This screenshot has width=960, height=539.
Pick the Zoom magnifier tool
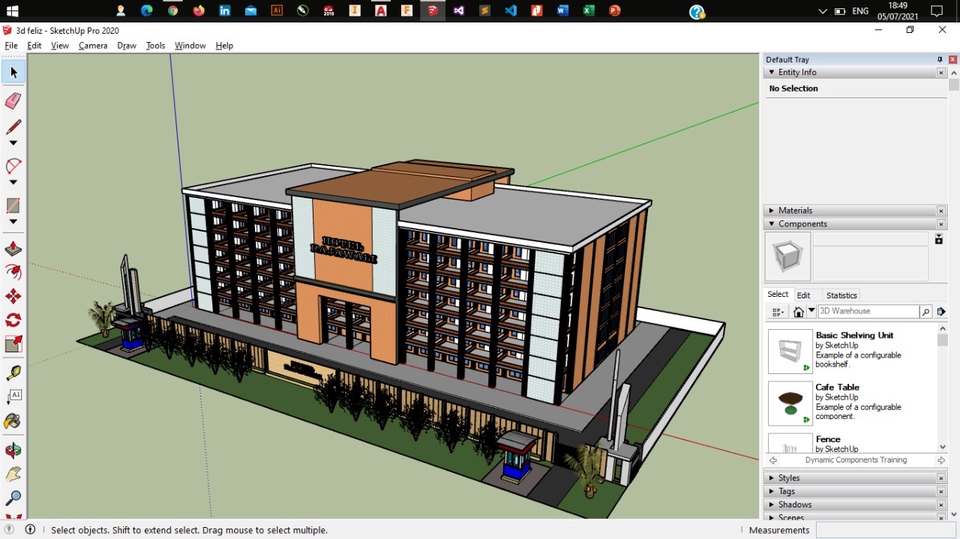13,497
